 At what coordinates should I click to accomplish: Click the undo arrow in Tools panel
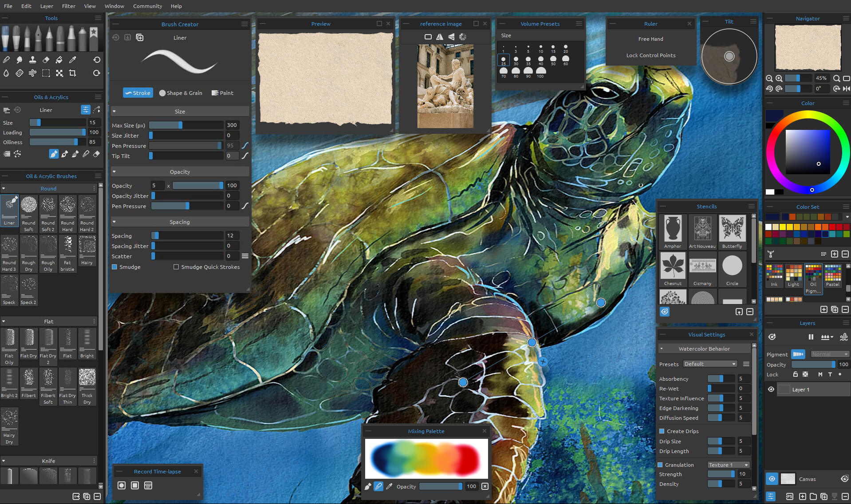click(97, 60)
